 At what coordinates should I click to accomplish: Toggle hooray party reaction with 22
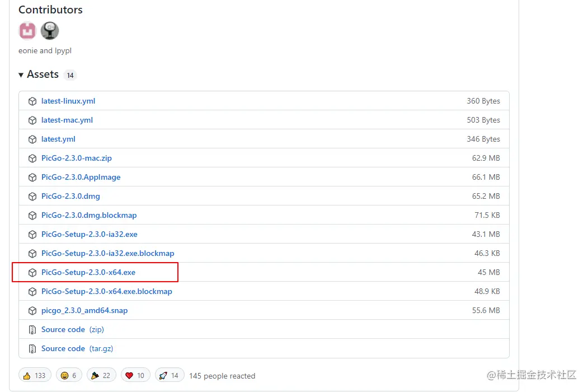click(x=101, y=375)
